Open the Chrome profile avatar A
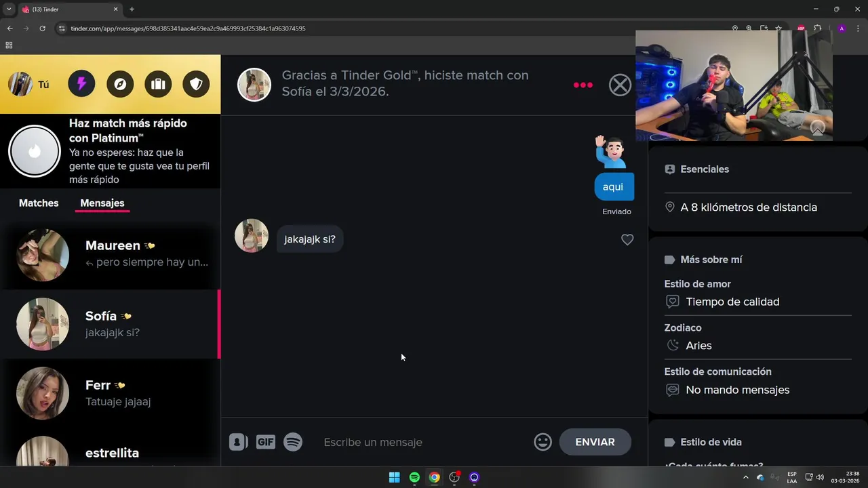 pos(842,28)
